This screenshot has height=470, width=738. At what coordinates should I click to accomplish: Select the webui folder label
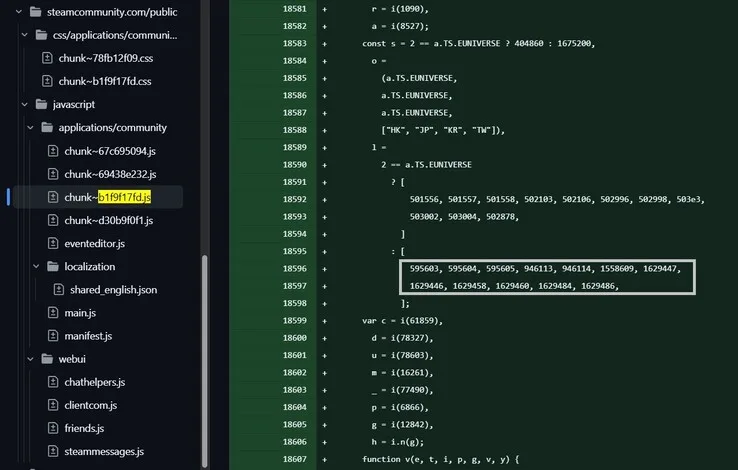tap(72, 359)
